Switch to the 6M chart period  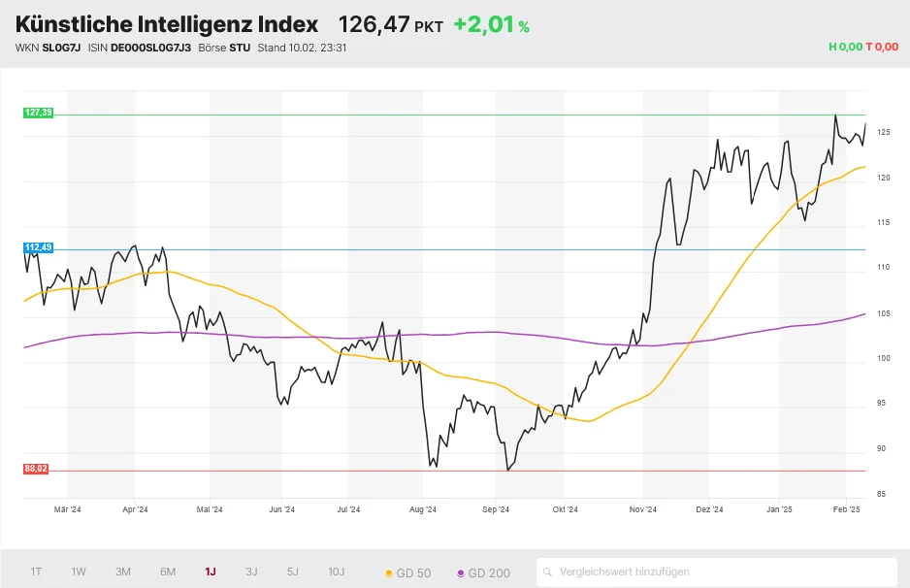click(x=168, y=572)
